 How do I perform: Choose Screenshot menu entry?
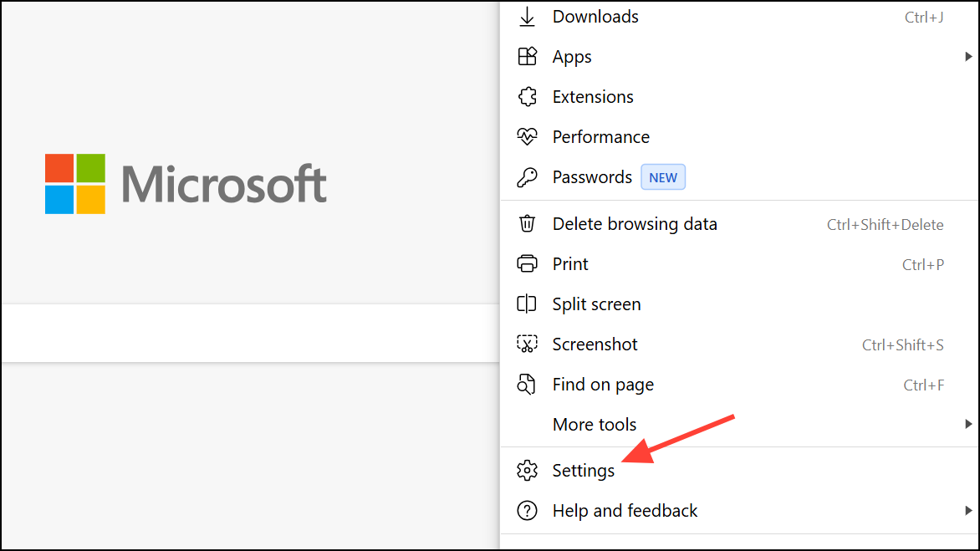pos(739,344)
